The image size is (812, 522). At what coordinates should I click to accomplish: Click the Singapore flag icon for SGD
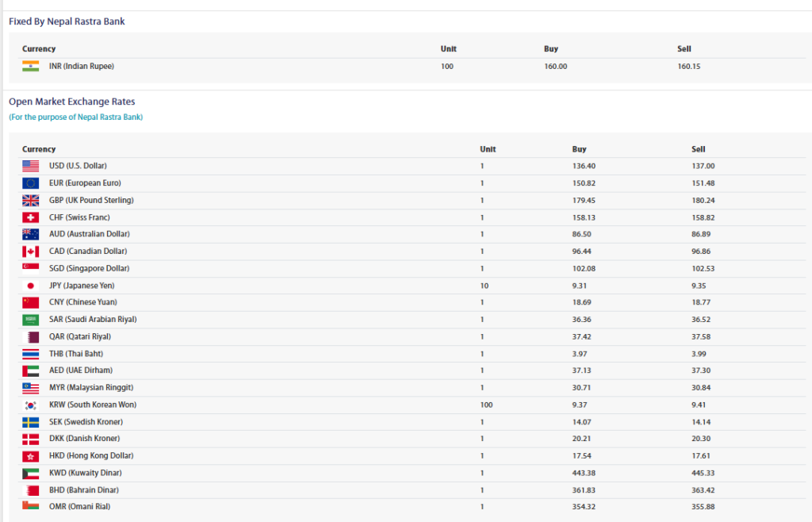[x=31, y=268]
